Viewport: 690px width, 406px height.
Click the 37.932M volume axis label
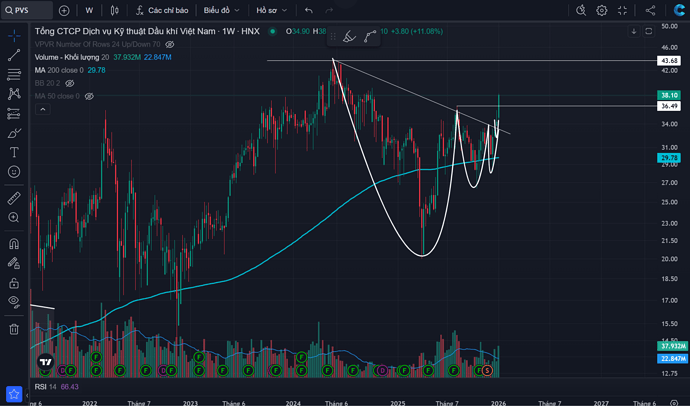pyautogui.click(x=672, y=346)
